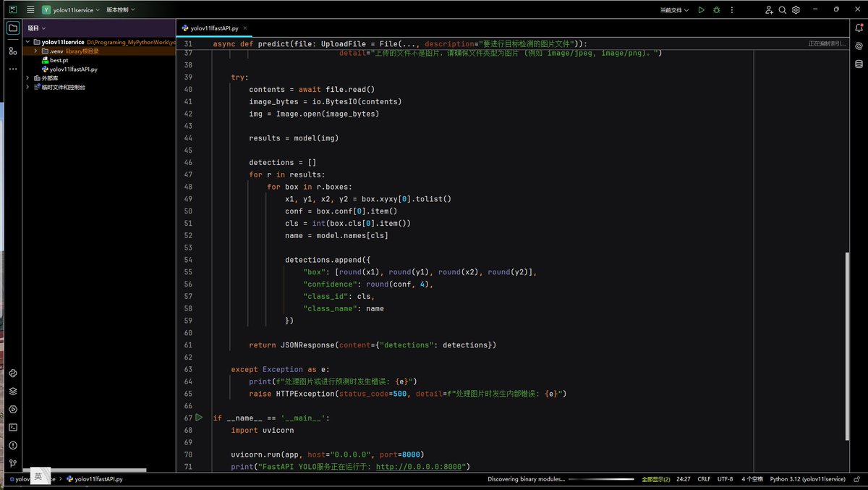Open the Structure tool window icon
Image resolution: width=868 pixels, height=490 pixels.
pyautogui.click(x=12, y=51)
